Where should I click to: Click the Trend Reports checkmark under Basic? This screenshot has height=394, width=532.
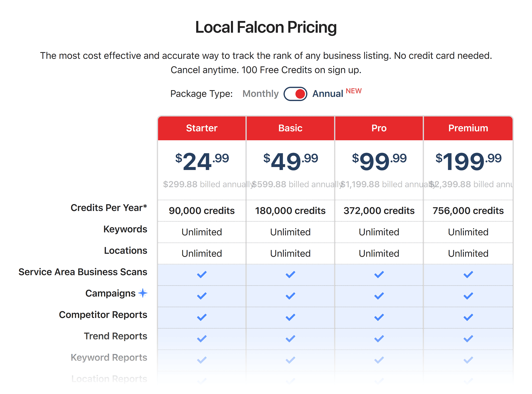point(290,339)
